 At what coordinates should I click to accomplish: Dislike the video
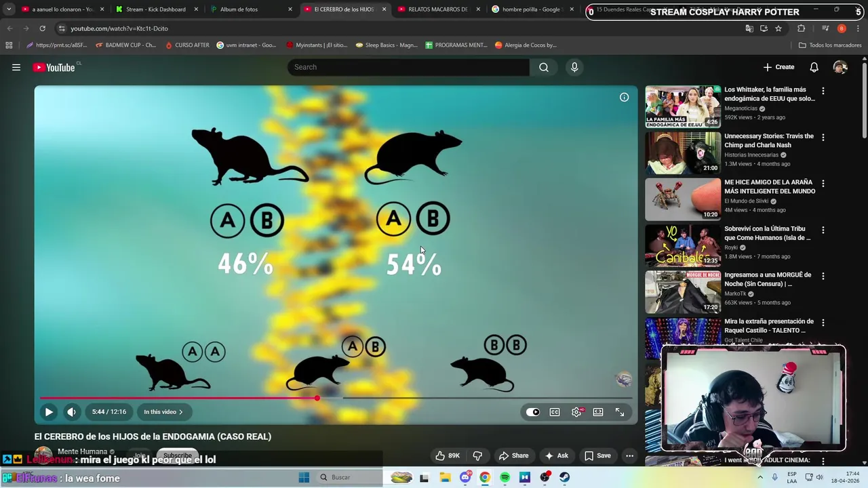tap(477, 455)
